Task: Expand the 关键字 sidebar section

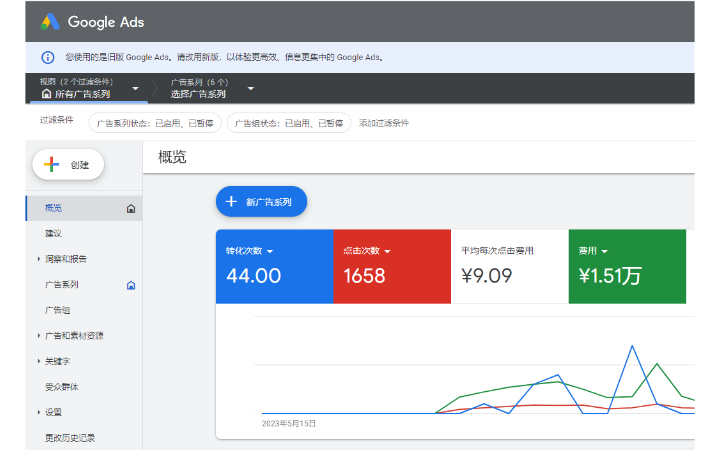Action: (39, 361)
